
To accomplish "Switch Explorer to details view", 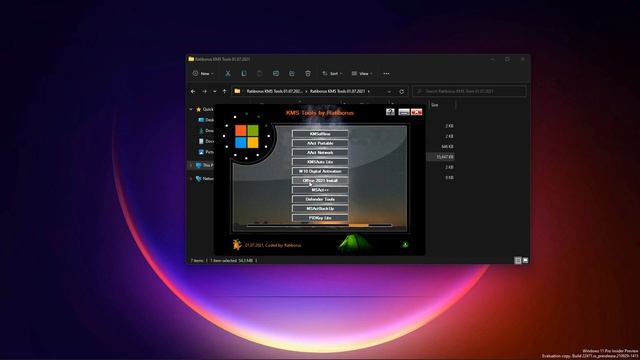I will [x=518, y=260].
